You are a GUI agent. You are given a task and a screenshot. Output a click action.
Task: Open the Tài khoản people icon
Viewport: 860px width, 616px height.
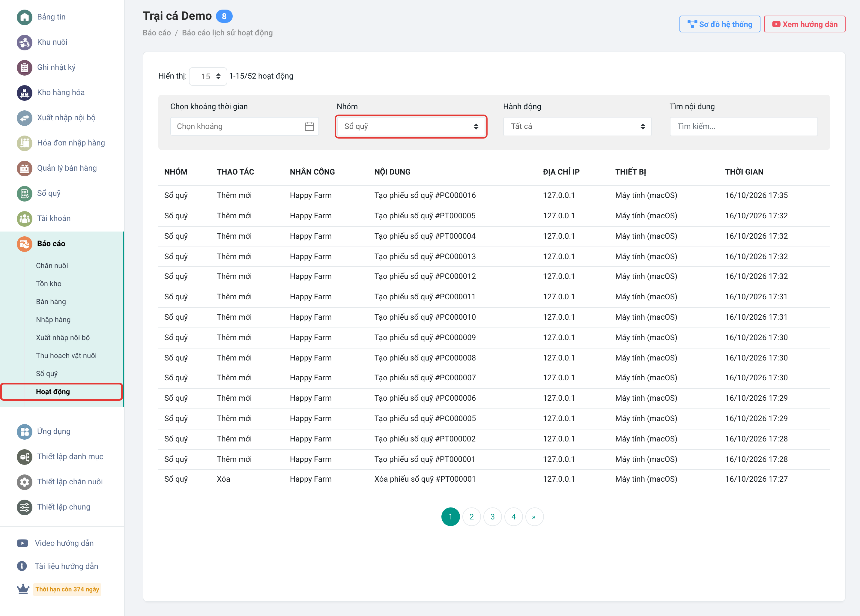pyautogui.click(x=25, y=219)
